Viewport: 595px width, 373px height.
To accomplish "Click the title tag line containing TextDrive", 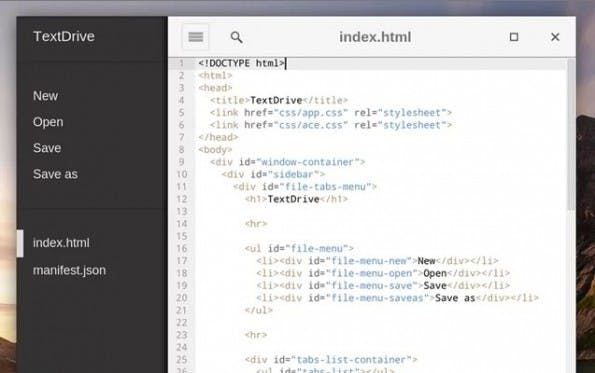I will click(x=279, y=100).
